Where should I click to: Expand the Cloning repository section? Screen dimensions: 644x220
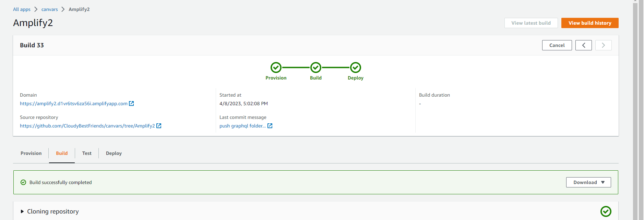(x=23, y=211)
